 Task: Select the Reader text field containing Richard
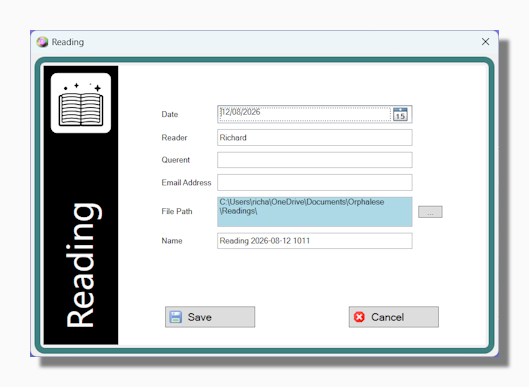pos(315,138)
